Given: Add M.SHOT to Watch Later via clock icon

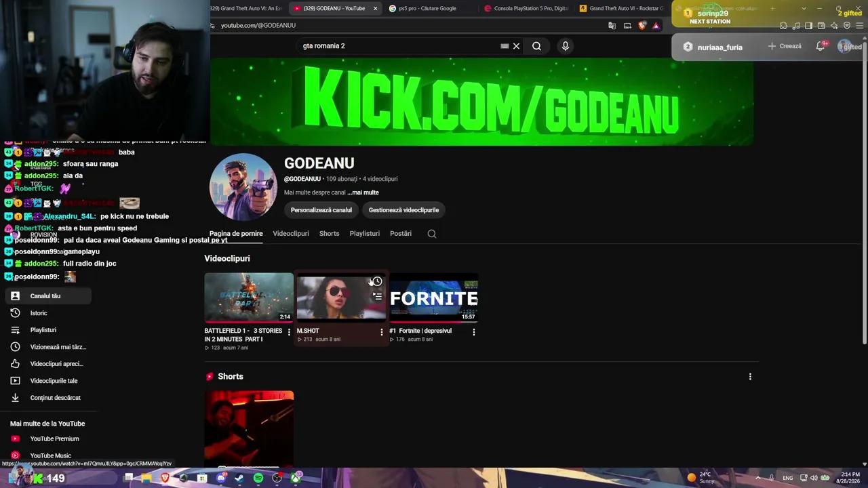Looking at the screenshot, I should (377, 281).
